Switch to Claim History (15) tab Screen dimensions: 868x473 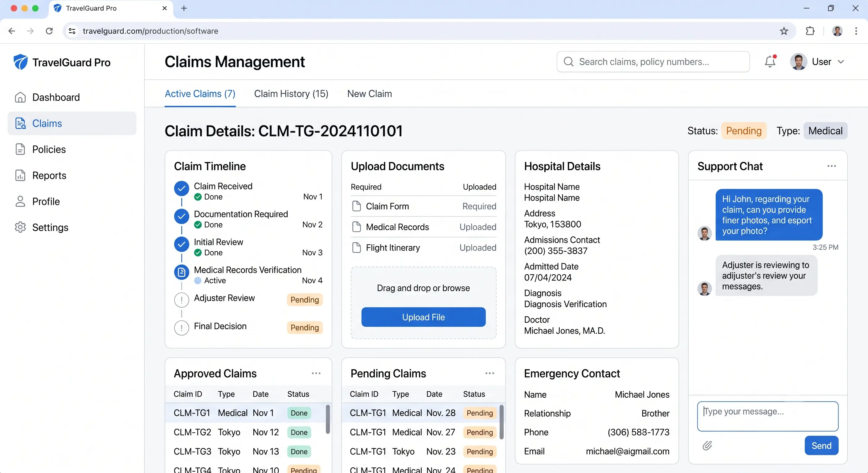click(291, 94)
